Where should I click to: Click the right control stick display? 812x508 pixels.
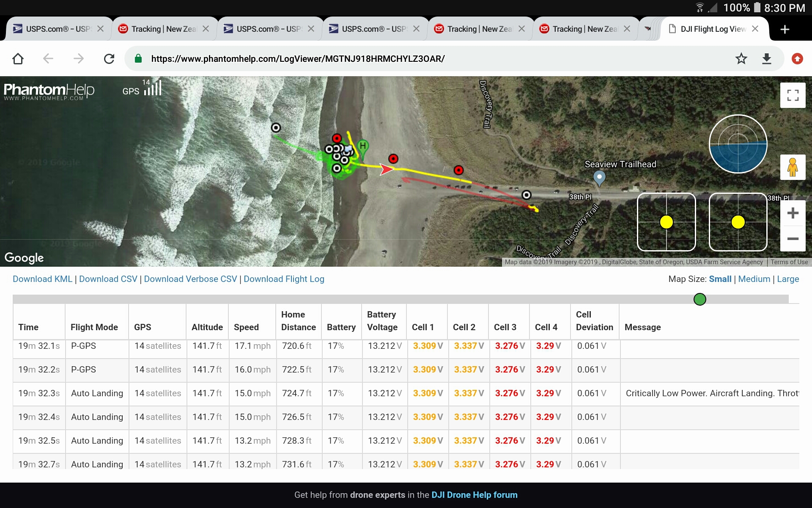tap(738, 222)
